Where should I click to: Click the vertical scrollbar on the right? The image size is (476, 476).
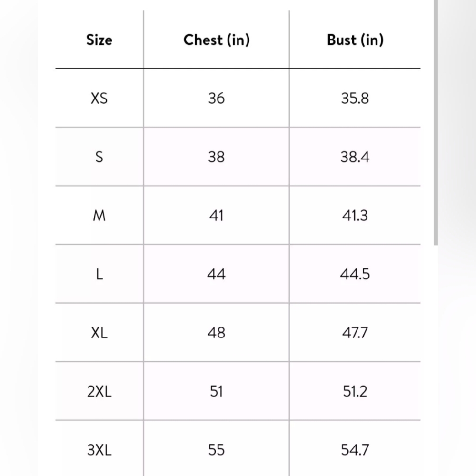(436, 122)
